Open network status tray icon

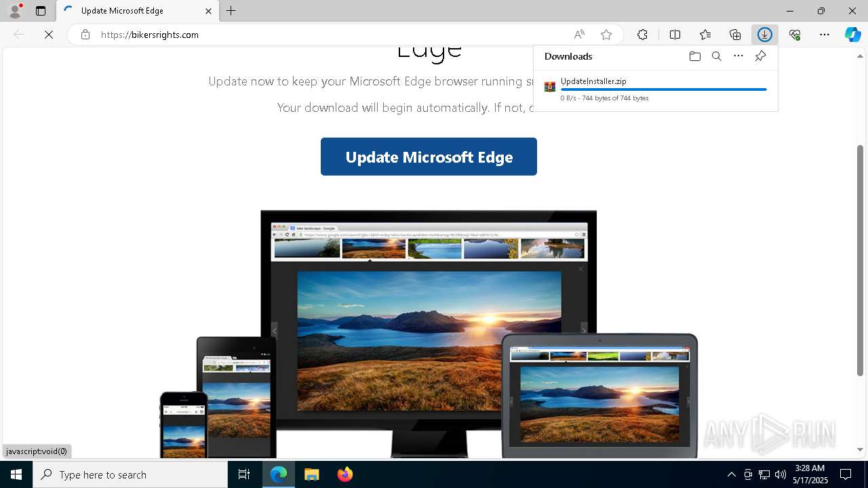[764, 474]
